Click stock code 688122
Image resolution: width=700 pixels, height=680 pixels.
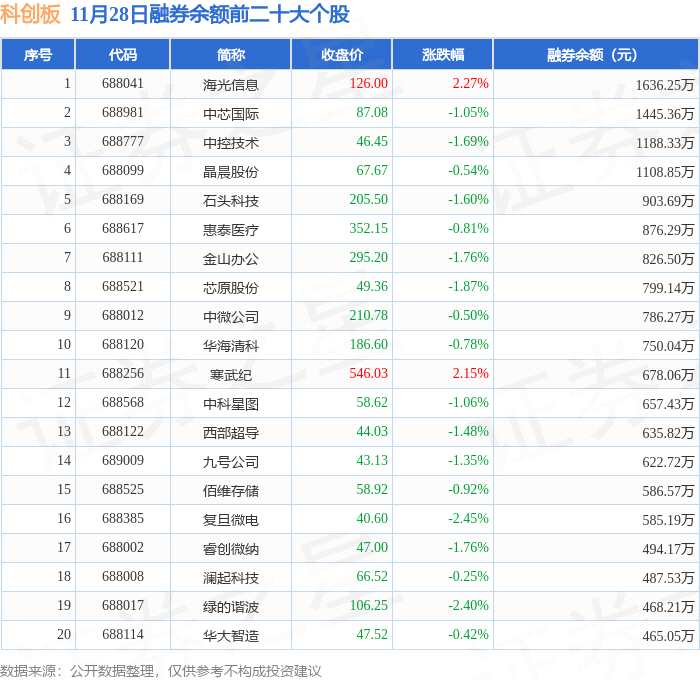click(123, 432)
